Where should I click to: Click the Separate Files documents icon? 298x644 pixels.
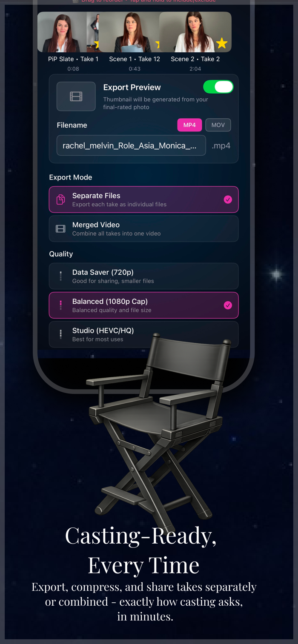point(61,199)
